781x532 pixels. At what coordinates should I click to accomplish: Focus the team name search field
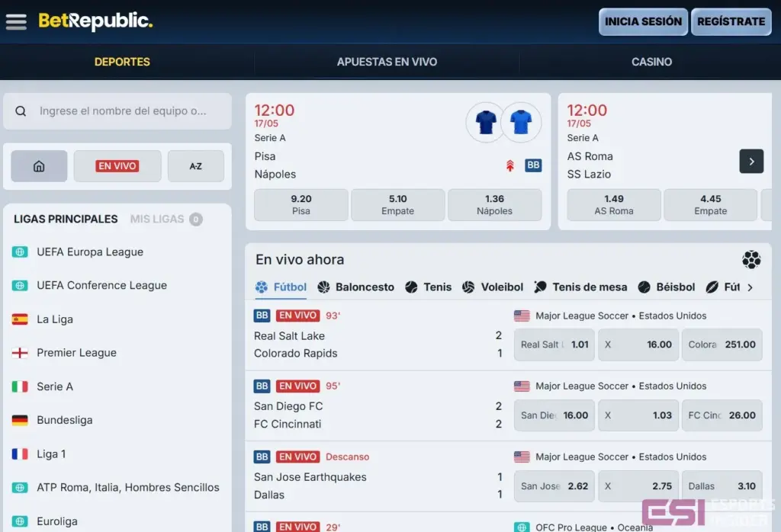coord(117,111)
